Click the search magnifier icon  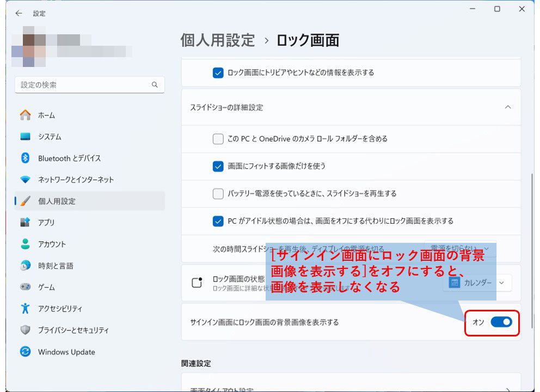155,85
